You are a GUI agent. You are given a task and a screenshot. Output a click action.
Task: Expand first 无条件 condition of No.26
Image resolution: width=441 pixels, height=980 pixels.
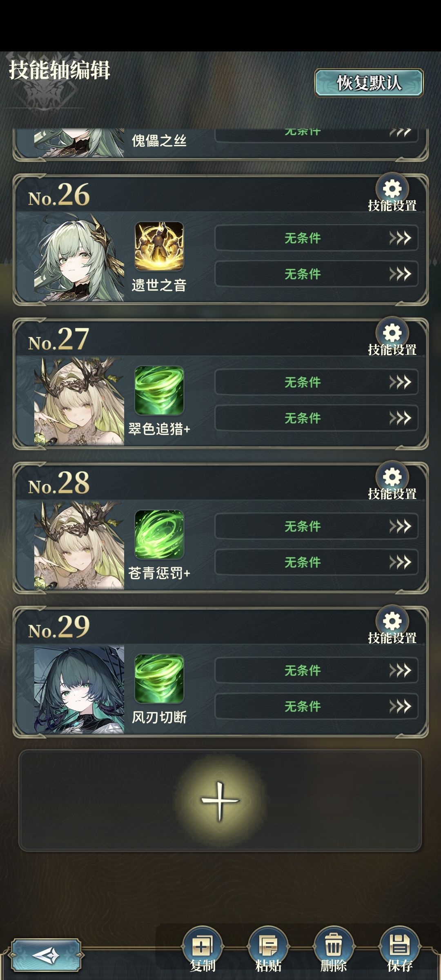[x=316, y=238]
